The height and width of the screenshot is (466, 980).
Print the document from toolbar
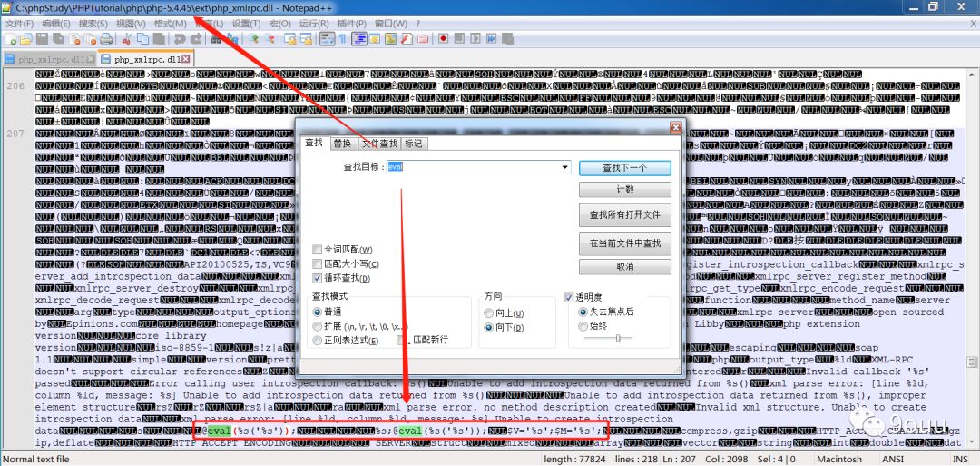tap(106, 39)
